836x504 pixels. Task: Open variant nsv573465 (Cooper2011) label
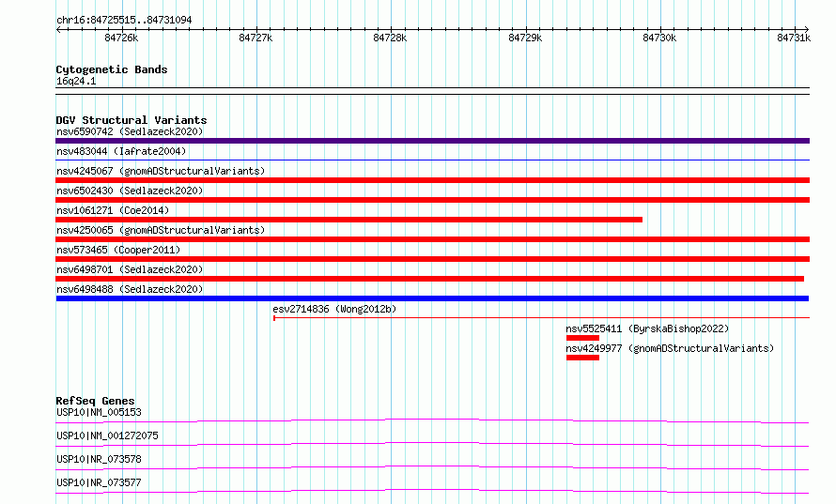tap(118, 250)
